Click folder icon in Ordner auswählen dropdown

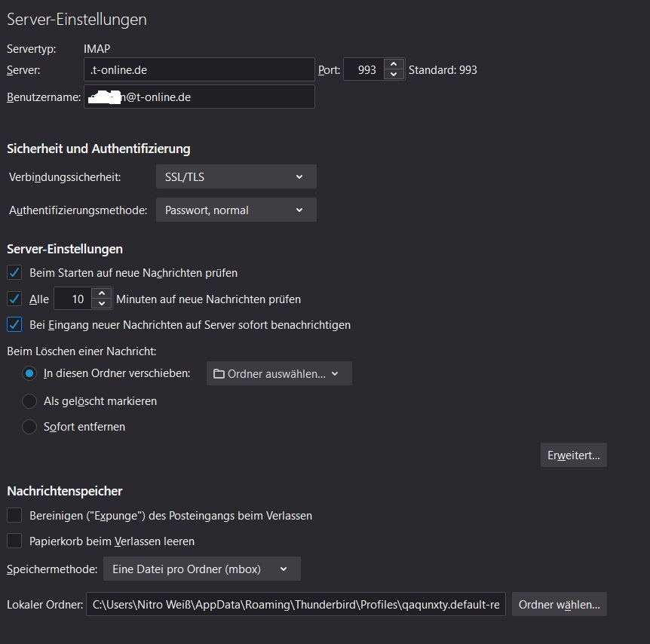click(219, 374)
